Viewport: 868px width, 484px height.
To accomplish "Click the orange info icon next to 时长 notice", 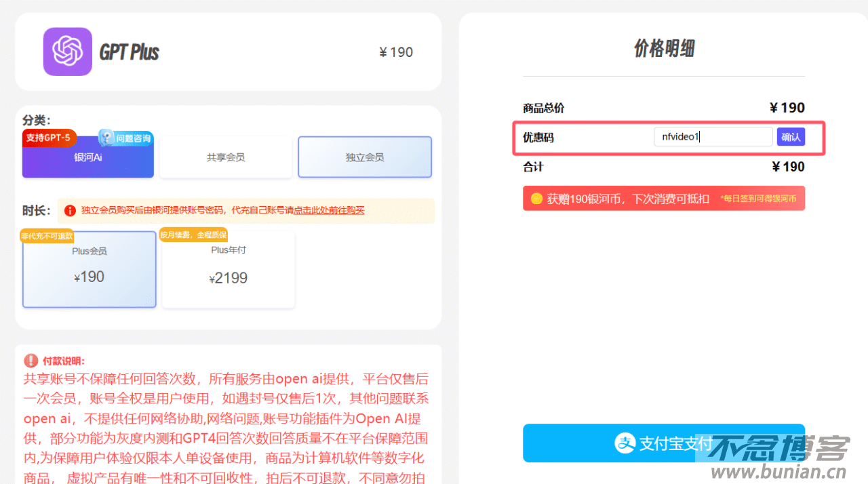I will (69, 210).
